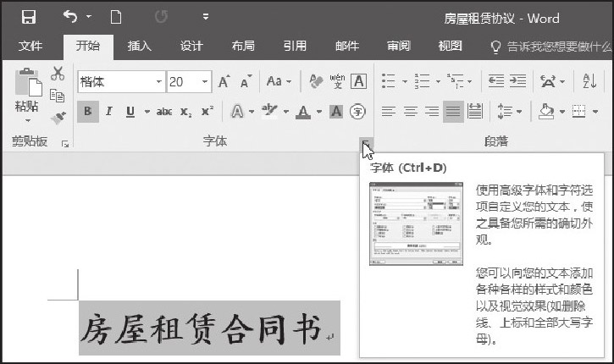Image resolution: width=614 pixels, height=364 pixels.
Task: Apply bulleted list
Action: point(388,81)
